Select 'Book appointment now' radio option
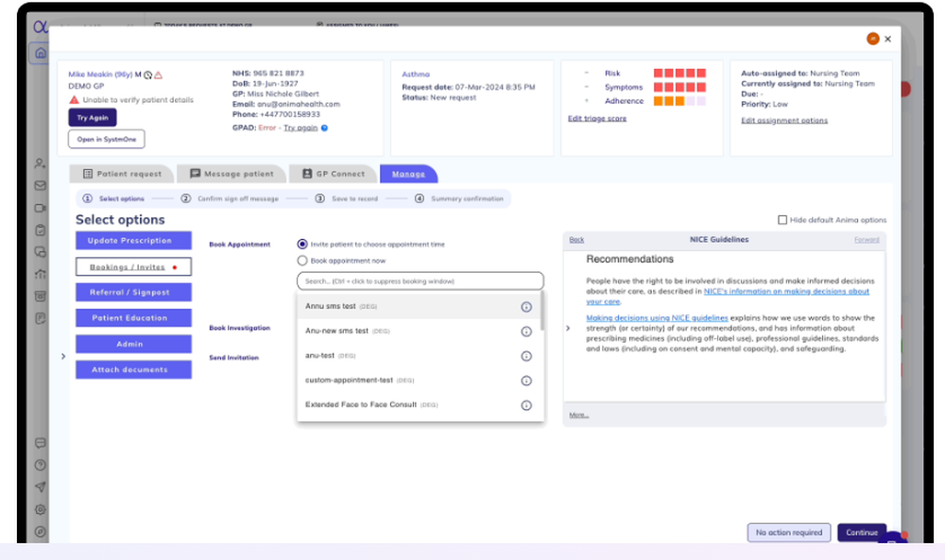 point(302,261)
